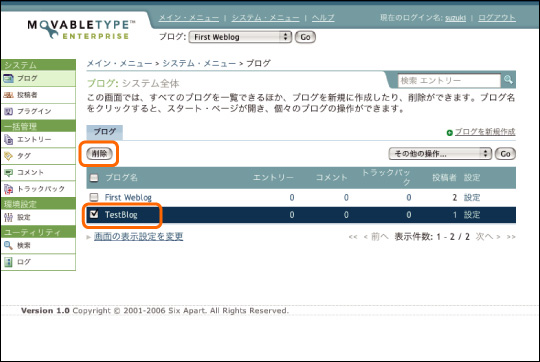Click Go button next to blog selector

pyautogui.click(x=305, y=37)
